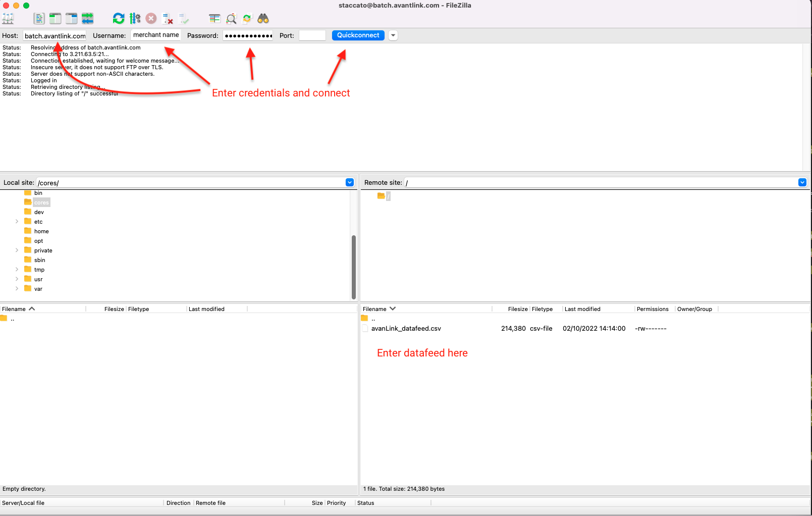
Task: Toggle transfer queue display
Action: point(88,19)
